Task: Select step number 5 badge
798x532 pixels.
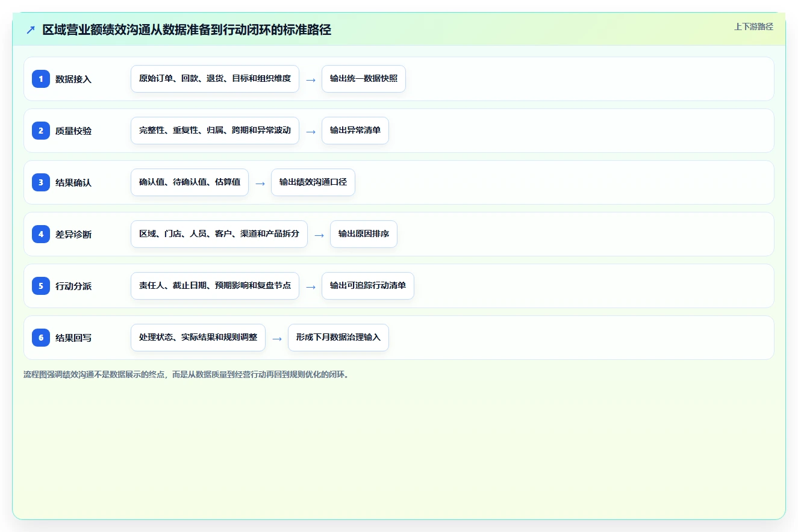Action: coord(41,285)
